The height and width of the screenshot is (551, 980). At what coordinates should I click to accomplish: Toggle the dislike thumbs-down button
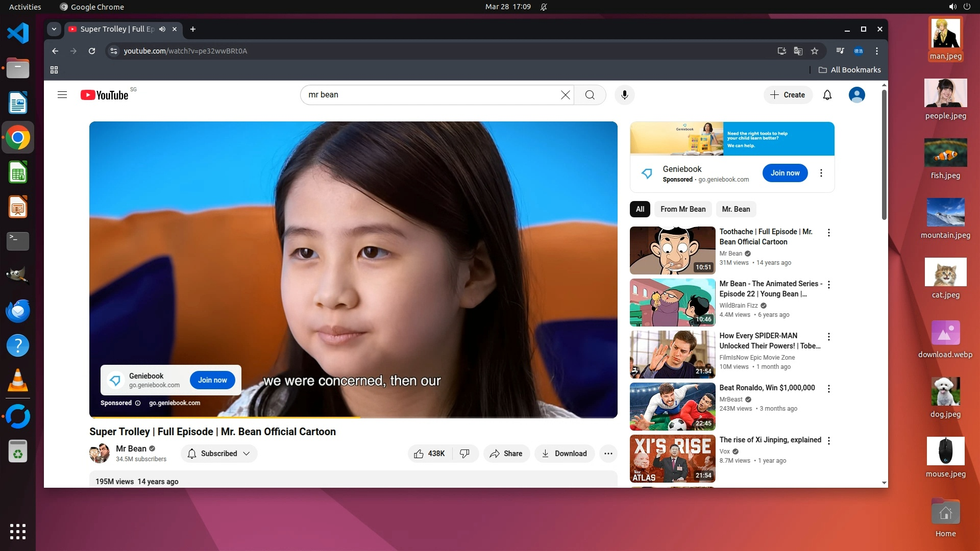464,454
